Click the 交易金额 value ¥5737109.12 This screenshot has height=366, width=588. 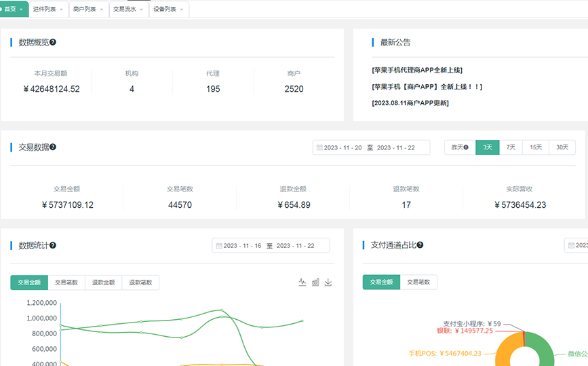click(x=67, y=205)
